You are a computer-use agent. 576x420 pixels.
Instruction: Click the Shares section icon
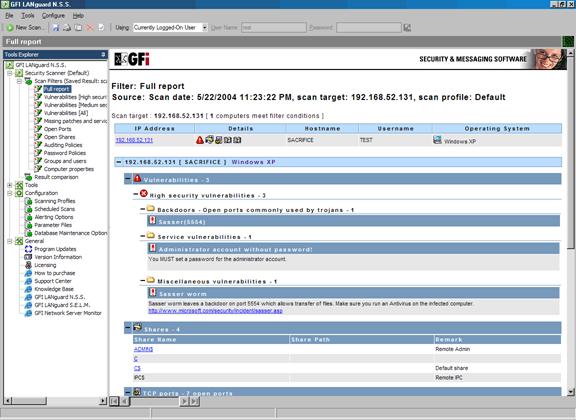[137, 327]
